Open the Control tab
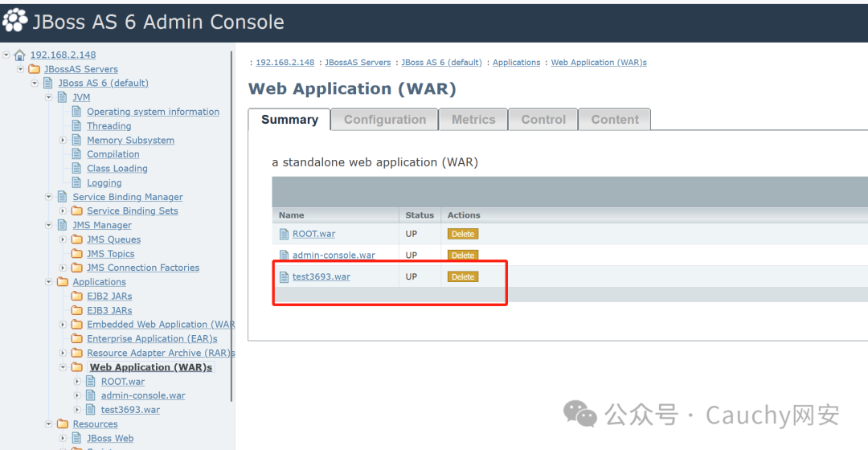The height and width of the screenshot is (450, 868). 543,120
